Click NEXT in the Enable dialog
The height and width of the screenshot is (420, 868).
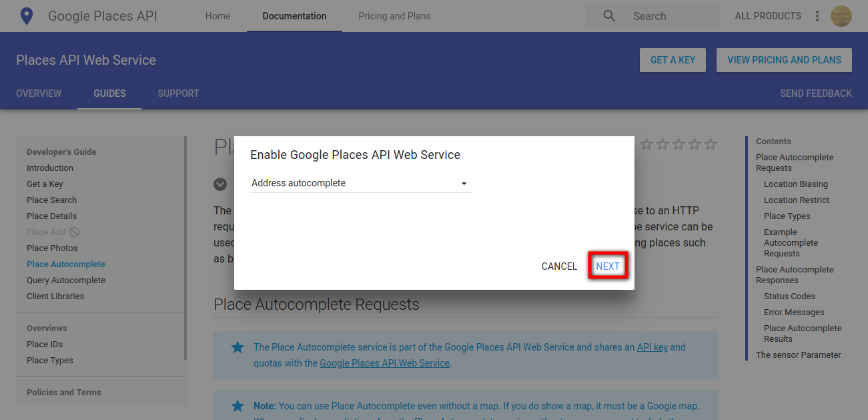[608, 266]
